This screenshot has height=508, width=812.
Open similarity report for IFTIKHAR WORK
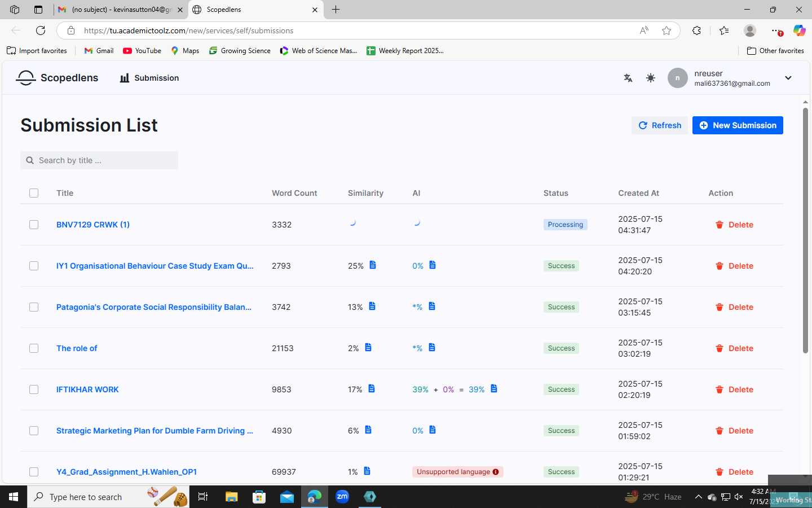point(372,388)
